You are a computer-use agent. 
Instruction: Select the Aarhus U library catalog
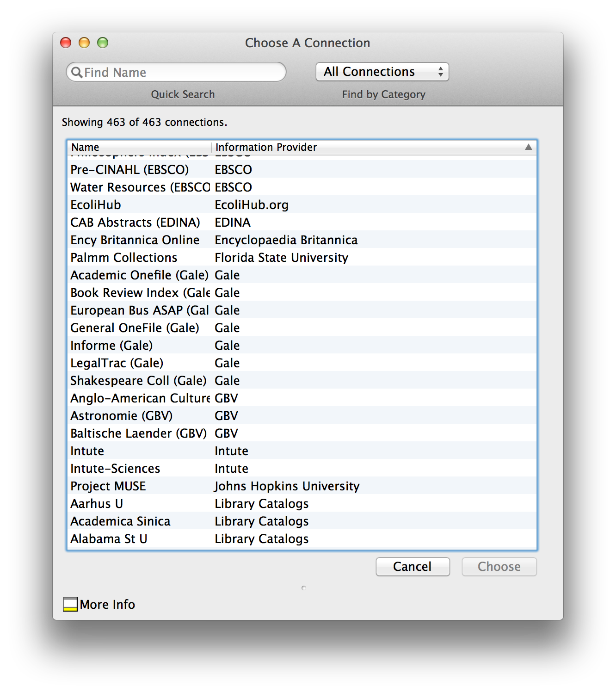[x=302, y=503]
